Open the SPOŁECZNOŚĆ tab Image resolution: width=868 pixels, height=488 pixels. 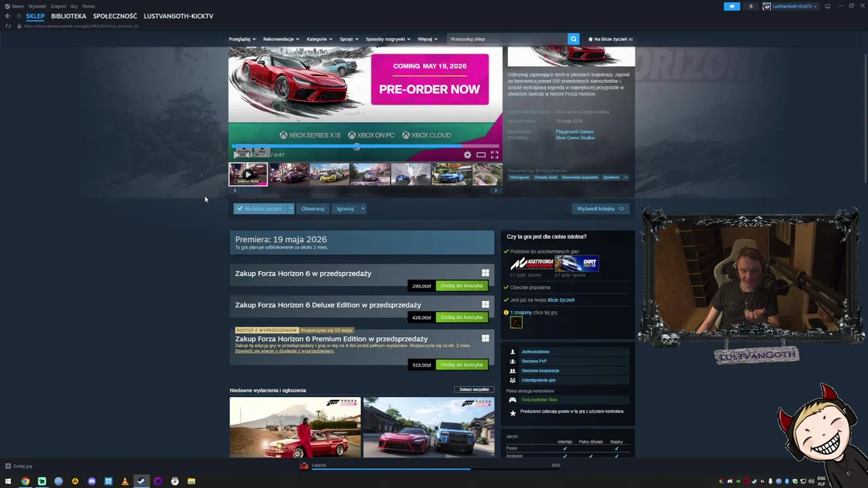(x=115, y=16)
